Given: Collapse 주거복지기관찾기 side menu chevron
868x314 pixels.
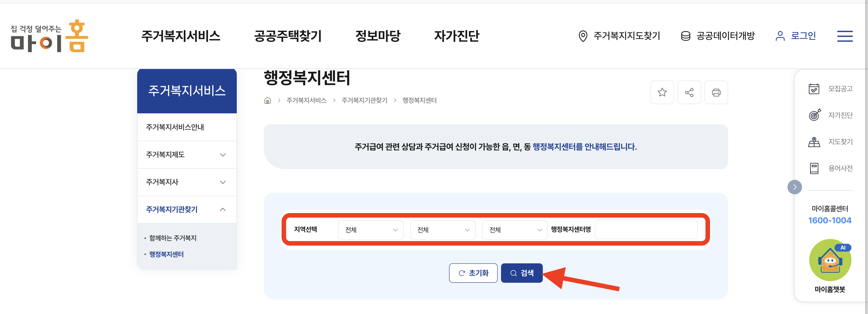Looking at the screenshot, I should click(223, 209).
